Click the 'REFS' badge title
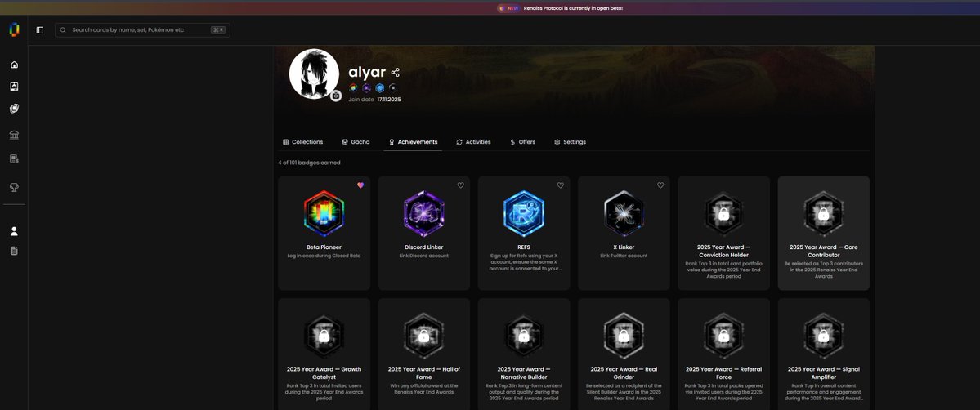Image resolution: width=980 pixels, height=410 pixels. (x=524, y=247)
